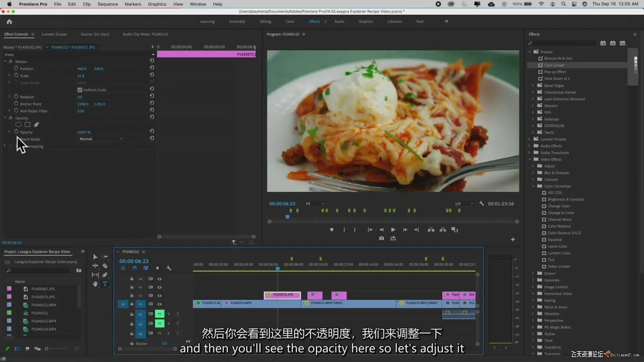Click the Add Marker button in Program monitor
This screenshot has height=362, width=644.
click(332, 230)
